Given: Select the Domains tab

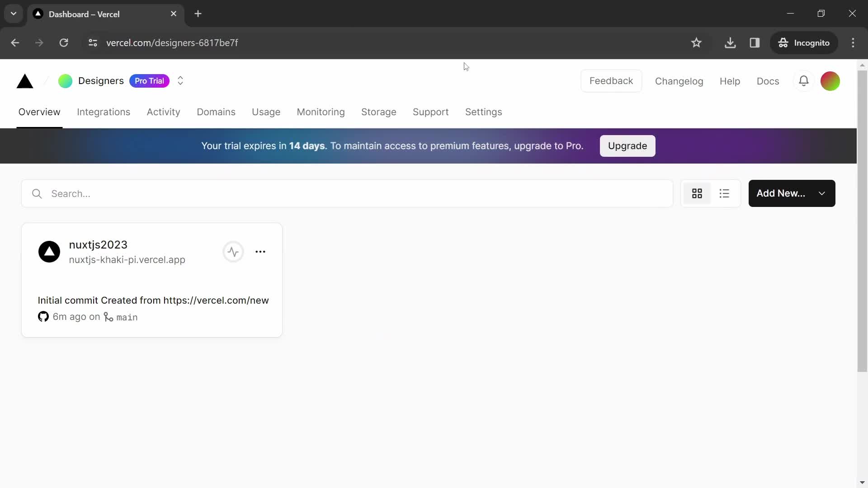Looking at the screenshot, I should click(216, 112).
